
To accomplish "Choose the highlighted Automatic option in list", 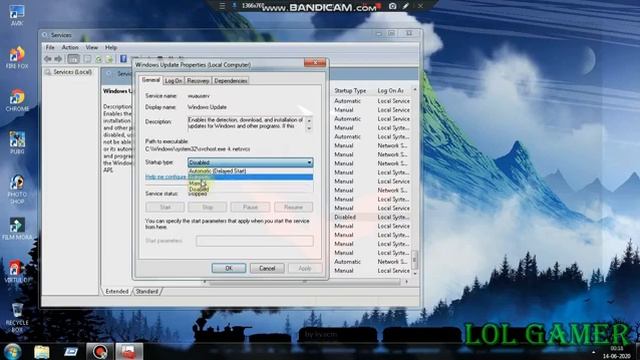I will [250, 177].
